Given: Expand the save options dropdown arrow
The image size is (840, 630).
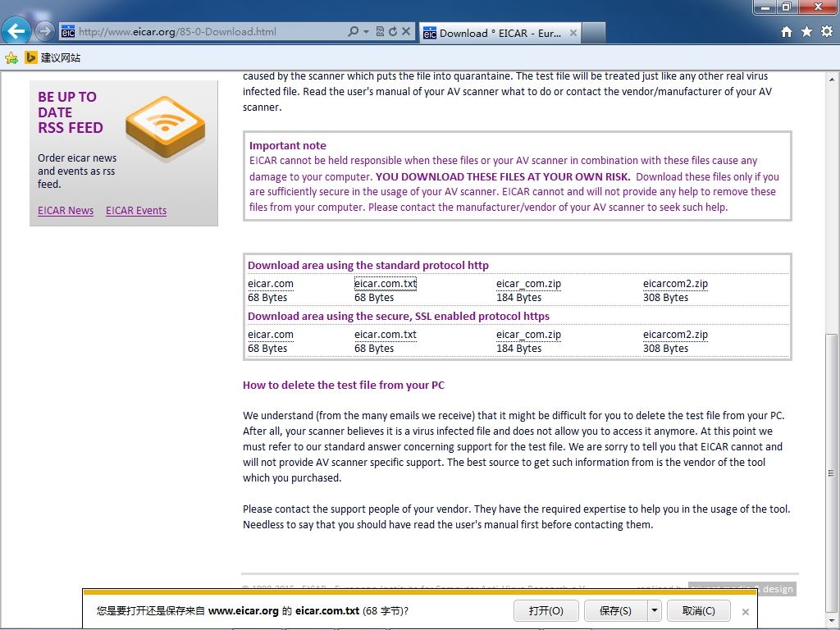Looking at the screenshot, I should pos(655,610).
